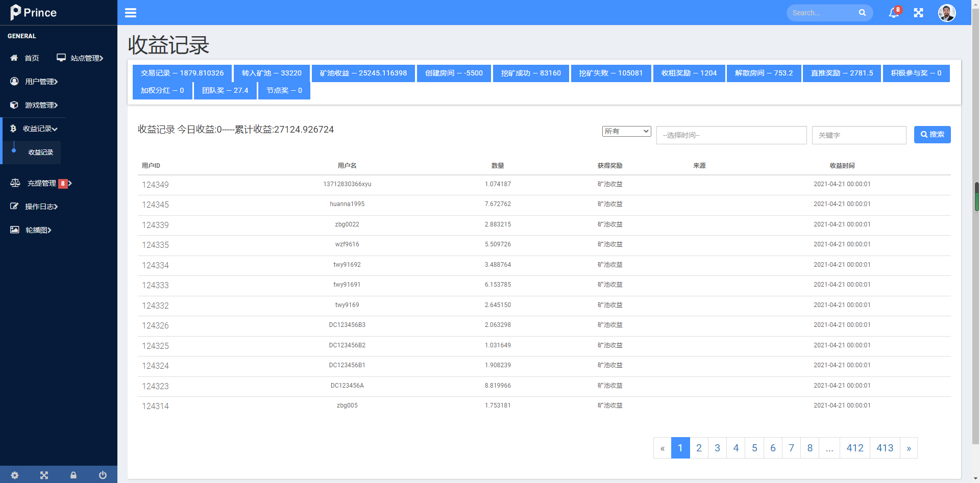Screen dimensions: 980x483
Task: Click the 选择时间 date input field
Action: 731,135
